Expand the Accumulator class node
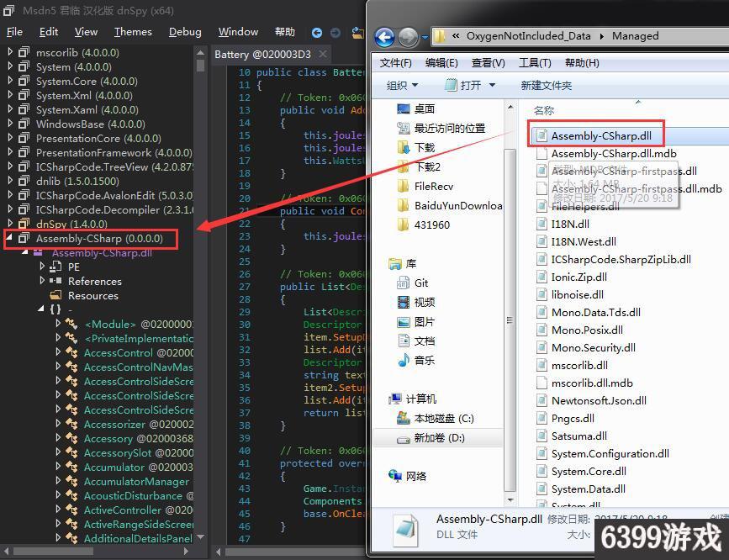729x560 pixels. [x=58, y=467]
